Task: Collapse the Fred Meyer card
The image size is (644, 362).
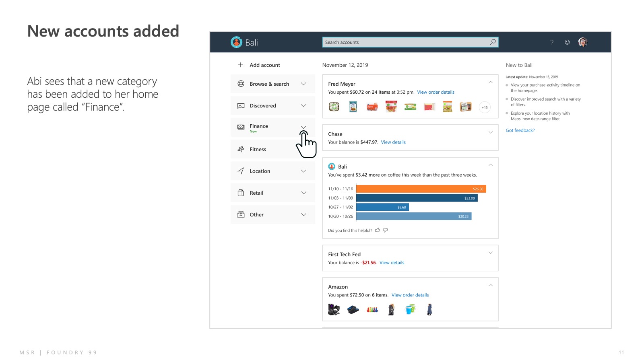Action: 490,82
